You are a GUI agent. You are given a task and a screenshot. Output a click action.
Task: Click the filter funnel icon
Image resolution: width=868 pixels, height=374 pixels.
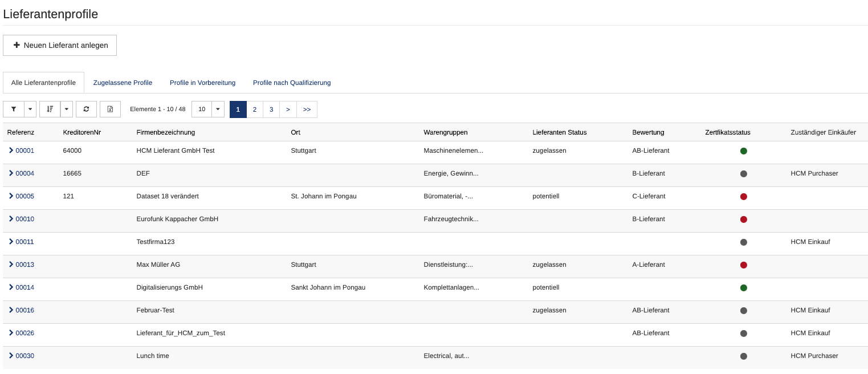[x=14, y=109]
